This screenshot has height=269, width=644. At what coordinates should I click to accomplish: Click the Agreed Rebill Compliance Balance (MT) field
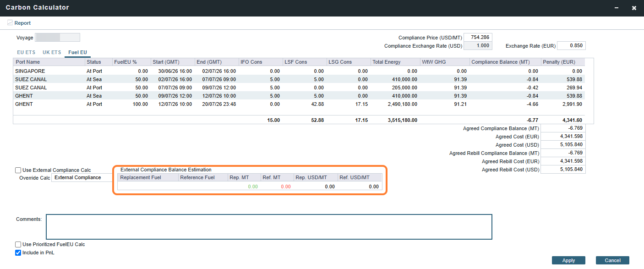[x=563, y=153]
